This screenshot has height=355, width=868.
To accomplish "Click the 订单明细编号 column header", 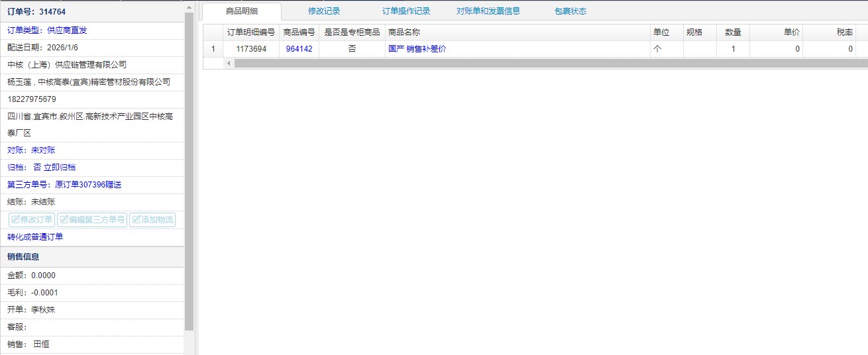I will click(x=250, y=32).
